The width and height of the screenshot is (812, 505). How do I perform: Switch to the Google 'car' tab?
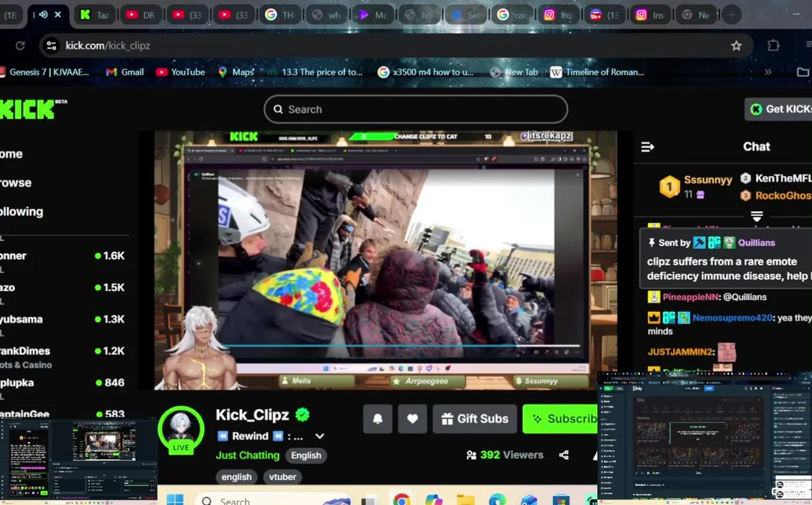tap(512, 15)
